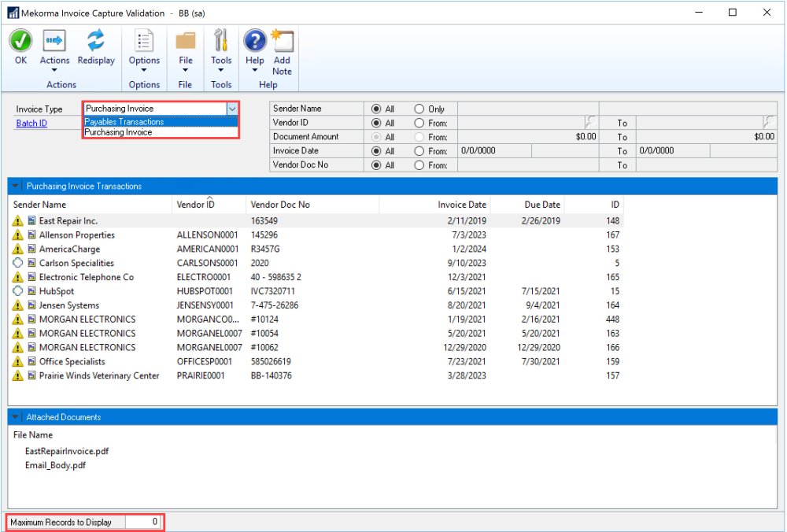Open the File folder icon
The height and width of the screenshot is (532, 787).
[185, 42]
